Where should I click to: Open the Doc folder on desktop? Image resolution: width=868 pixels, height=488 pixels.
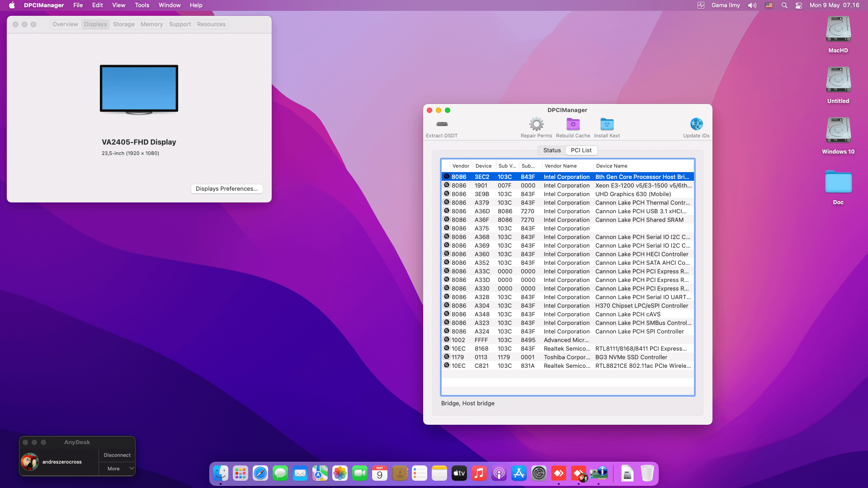click(838, 182)
